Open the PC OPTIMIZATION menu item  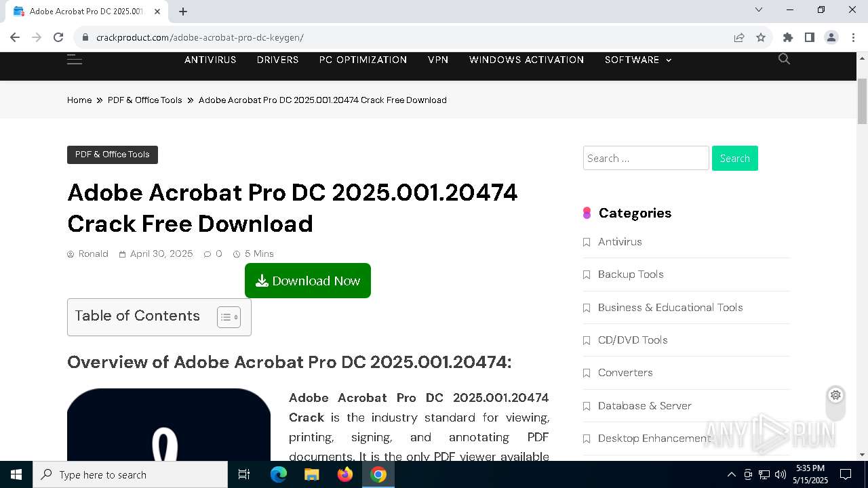coord(363,60)
